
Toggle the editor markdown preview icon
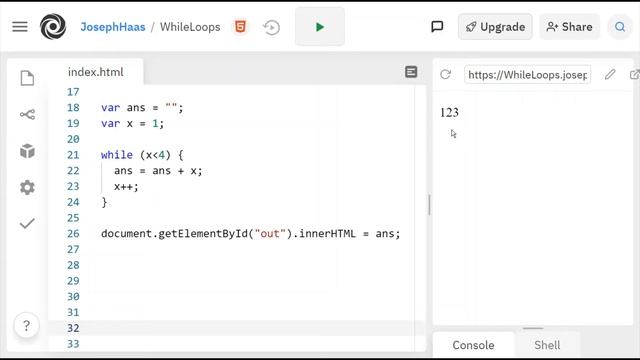coord(411,72)
